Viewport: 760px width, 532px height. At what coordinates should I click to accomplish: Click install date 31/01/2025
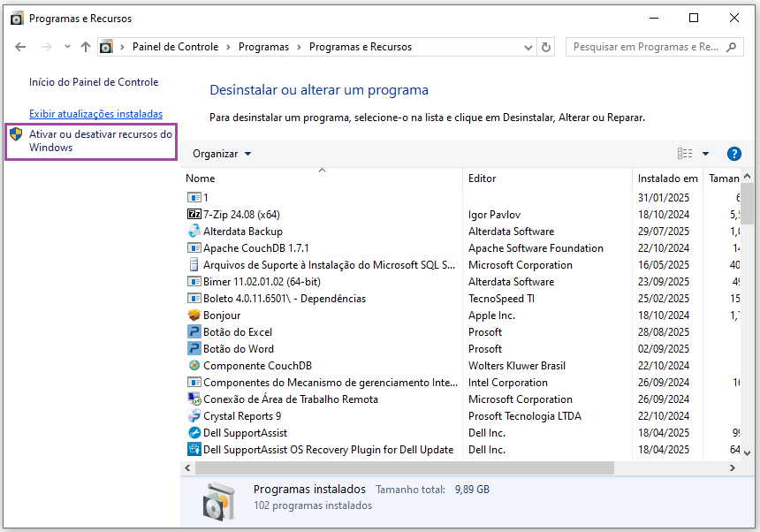pos(664,198)
